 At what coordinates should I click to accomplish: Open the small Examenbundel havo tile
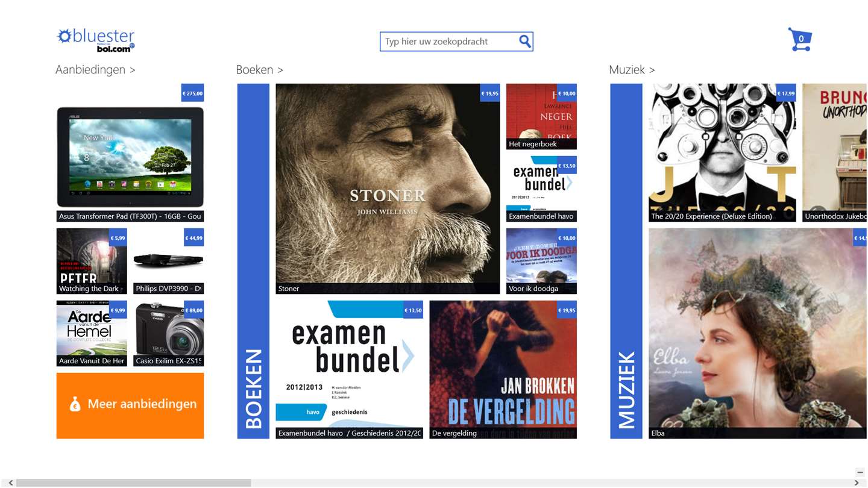541,189
